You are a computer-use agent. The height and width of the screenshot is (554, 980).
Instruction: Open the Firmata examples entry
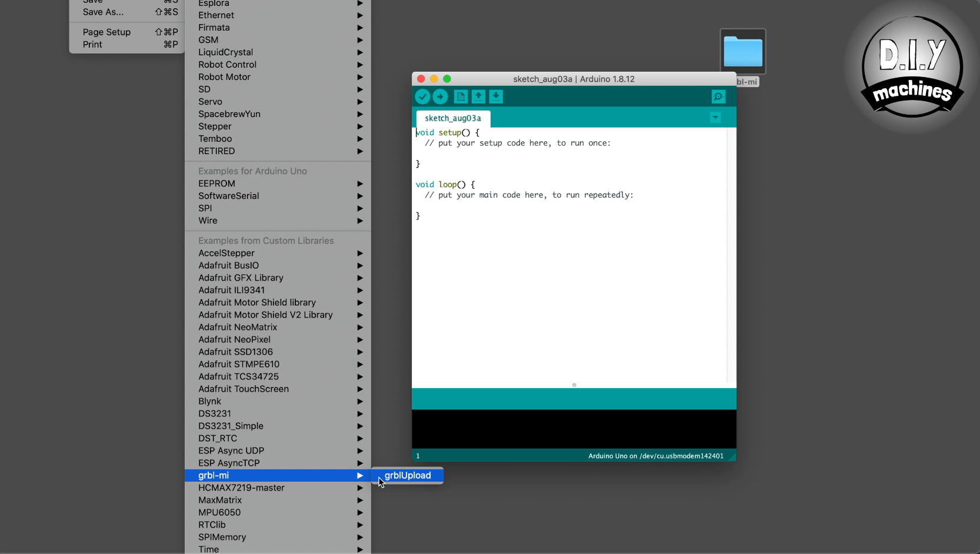click(x=278, y=28)
